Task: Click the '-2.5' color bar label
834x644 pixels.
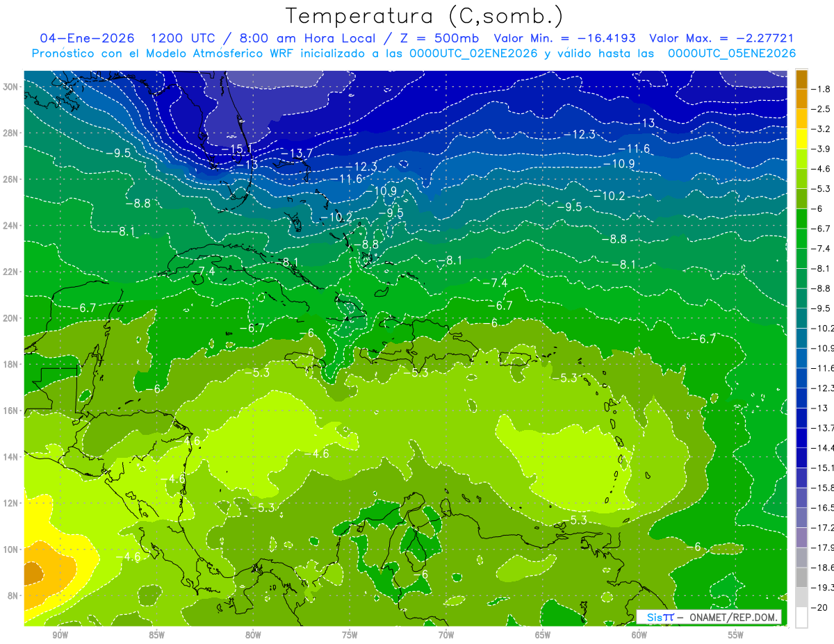Action: point(822,109)
